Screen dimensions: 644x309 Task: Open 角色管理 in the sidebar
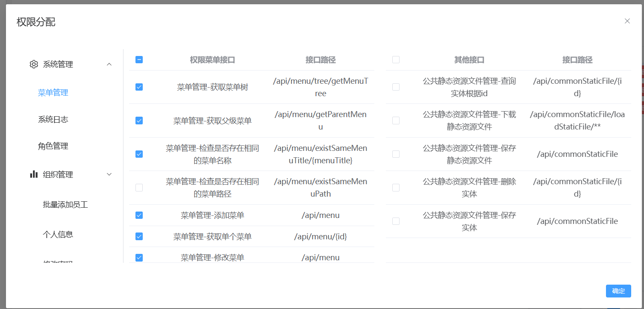(53, 146)
